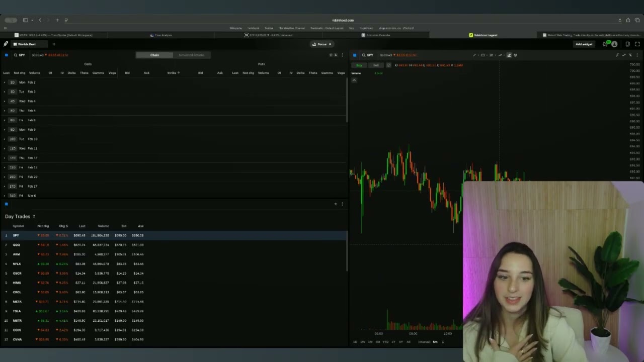Open the Day Trades list dropdown
Image resolution: width=644 pixels, height=362 pixels.
coord(20,217)
